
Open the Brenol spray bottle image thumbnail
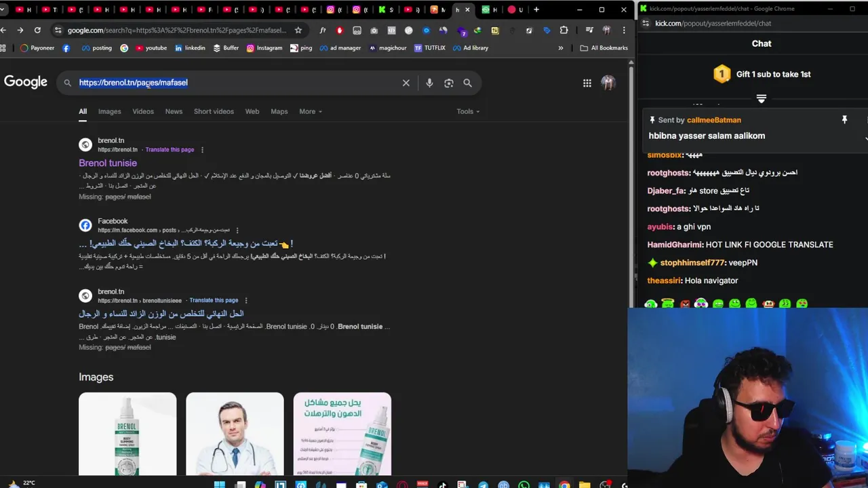pyautogui.click(x=127, y=434)
